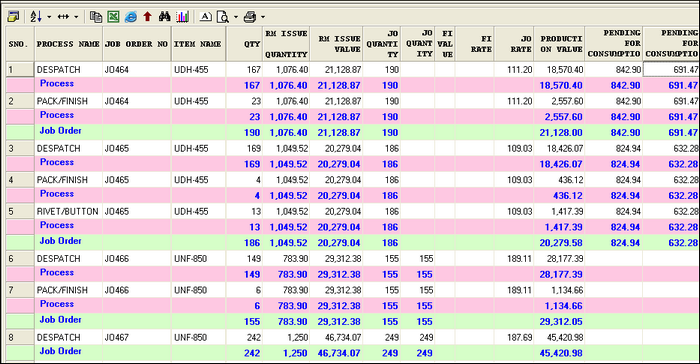
Task: Select DESPATCH process cell in row 1
Action: (x=69, y=70)
